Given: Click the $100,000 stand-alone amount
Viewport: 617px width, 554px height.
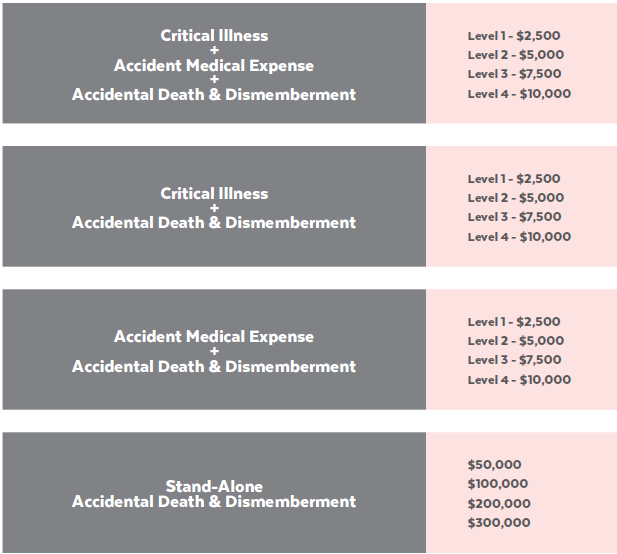Looking at the screenshot, I should 498,483.
